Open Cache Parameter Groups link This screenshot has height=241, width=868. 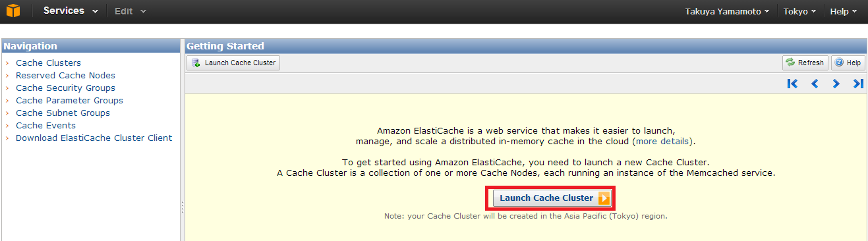click(x=69, y=101)
